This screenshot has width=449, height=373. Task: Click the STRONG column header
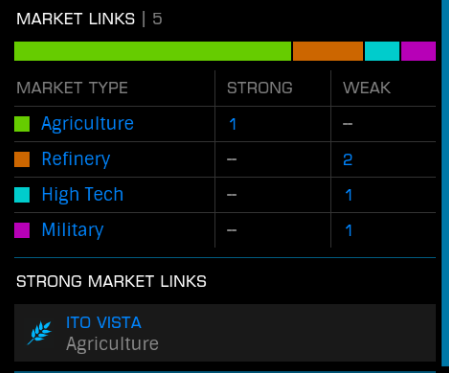click(260, 88)
